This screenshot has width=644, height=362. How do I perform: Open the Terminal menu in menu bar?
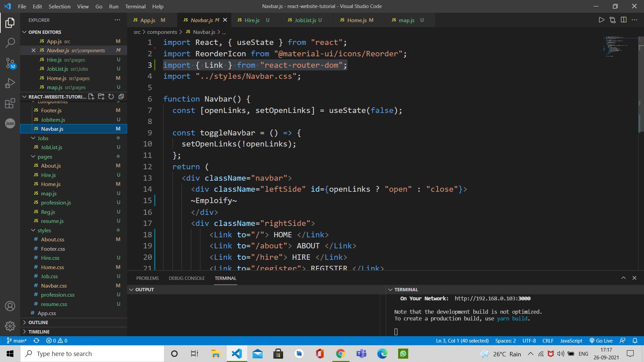(135, 6)
